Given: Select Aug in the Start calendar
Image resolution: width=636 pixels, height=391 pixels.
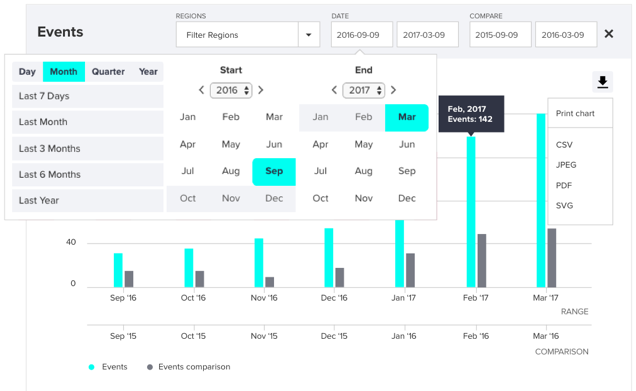Looking at the screenshot, I should (231, 171).
